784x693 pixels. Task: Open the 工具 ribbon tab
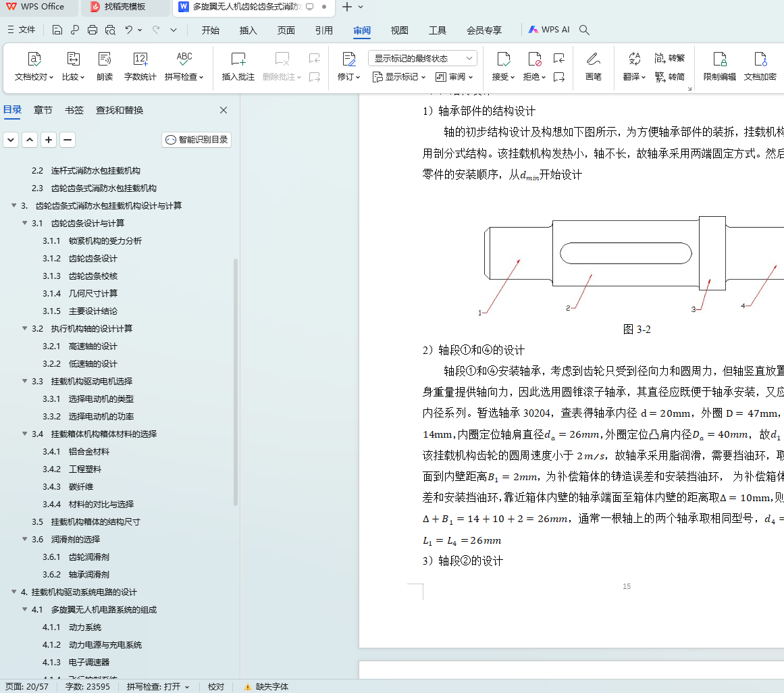pyautogui.click(x=438, y=30)
